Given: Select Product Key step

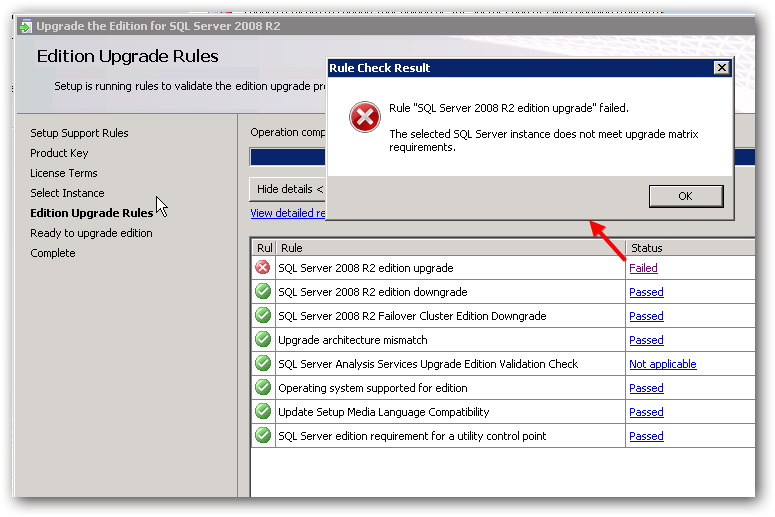Looking at the screenshot, I should (59, 153).
